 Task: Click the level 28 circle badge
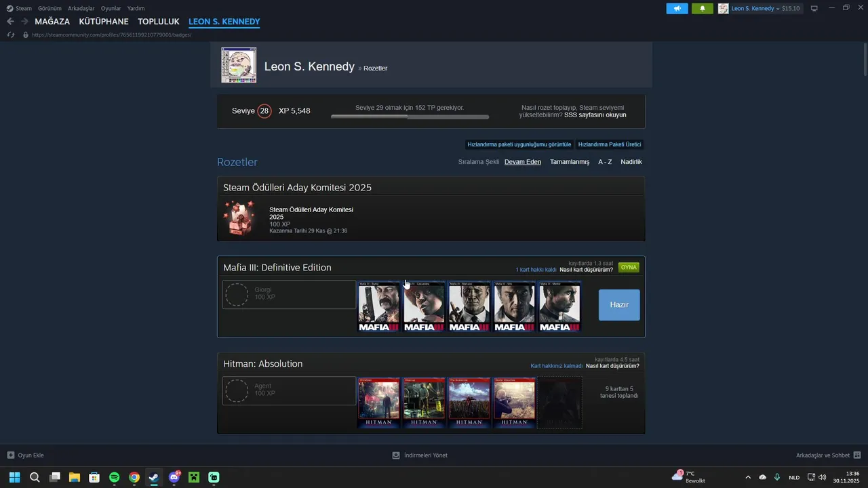[264, 110]
